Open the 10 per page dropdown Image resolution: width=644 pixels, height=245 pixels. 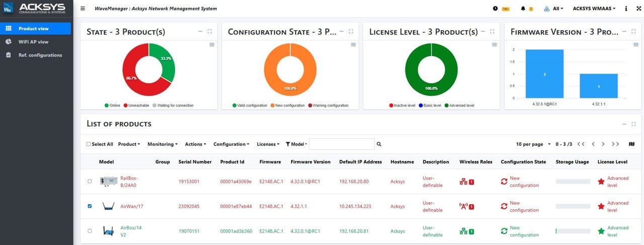(x=533, y=144)
